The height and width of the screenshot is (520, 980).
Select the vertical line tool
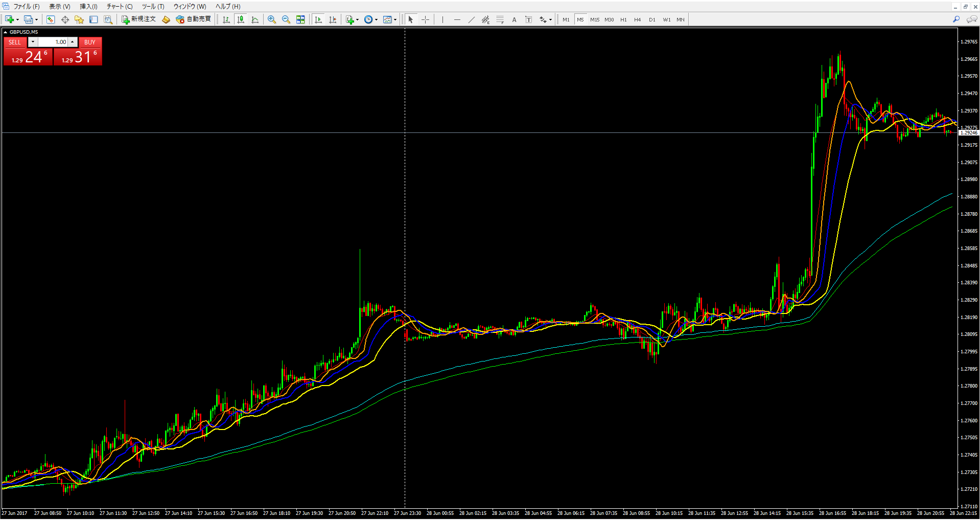(442, 19)
